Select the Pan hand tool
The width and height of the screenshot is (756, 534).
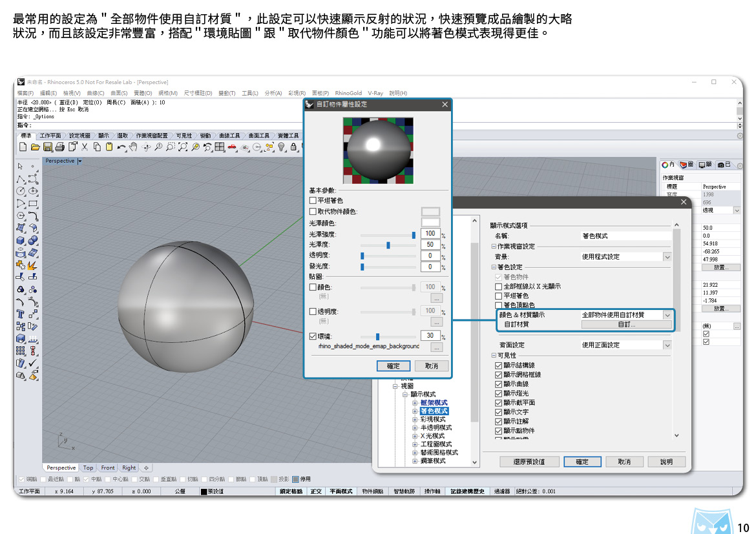tap(134, 147)
